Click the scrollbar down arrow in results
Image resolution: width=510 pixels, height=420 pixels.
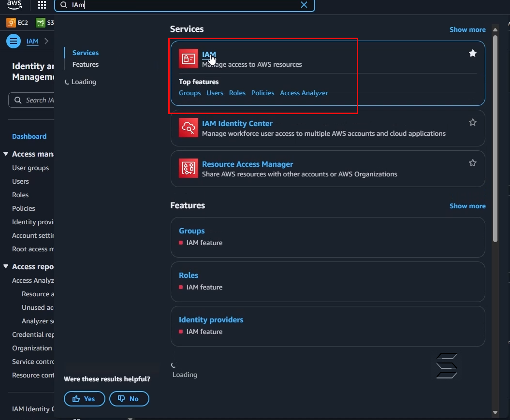tap(495, 413)
